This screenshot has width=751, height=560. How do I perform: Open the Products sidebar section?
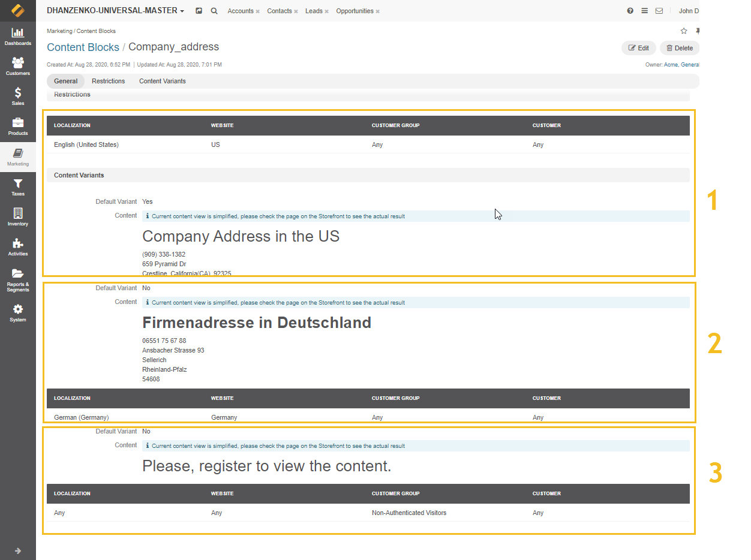[18, 126]
